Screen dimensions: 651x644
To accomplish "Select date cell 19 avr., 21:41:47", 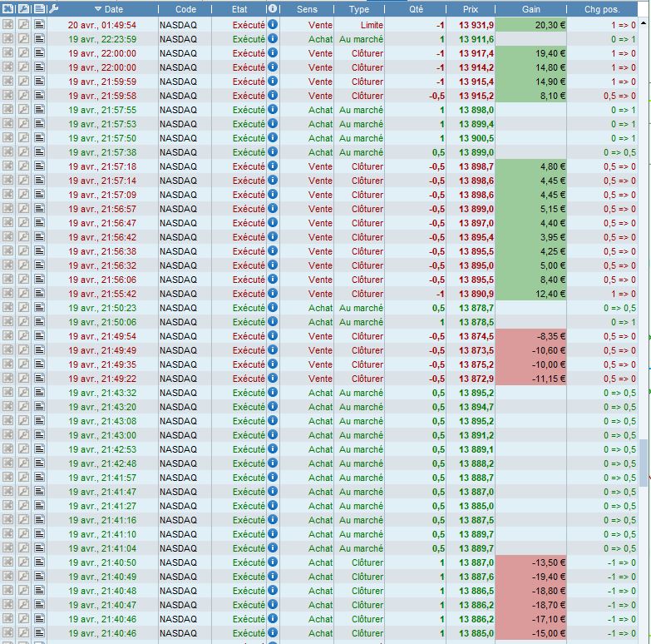I will point(102,492).
